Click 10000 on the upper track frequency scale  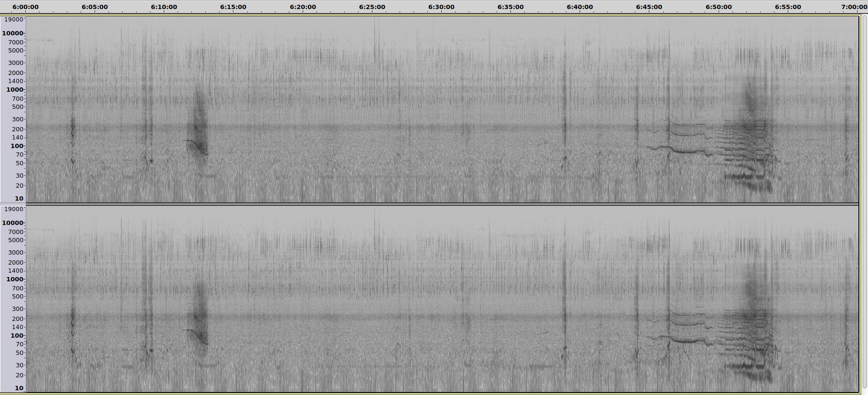tap(12, 33)
